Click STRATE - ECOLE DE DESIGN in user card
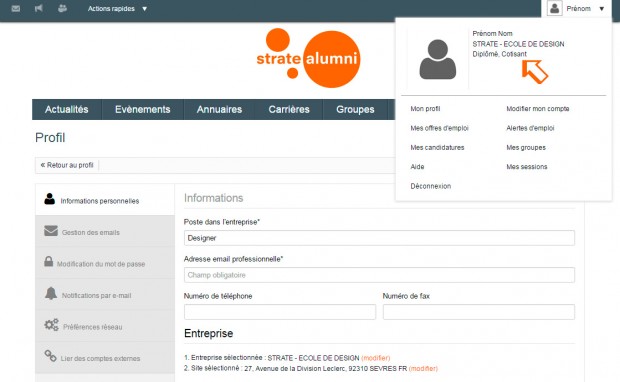 click(x=518, y=44)
